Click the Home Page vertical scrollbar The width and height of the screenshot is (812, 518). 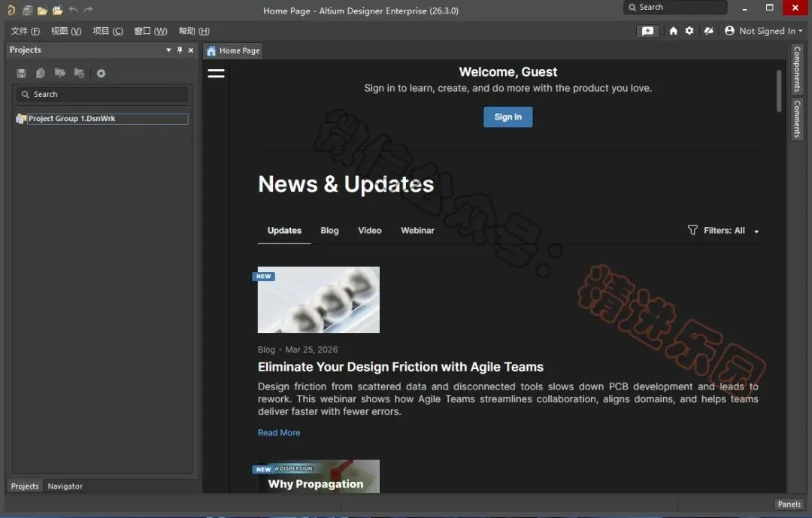[779, 91]
